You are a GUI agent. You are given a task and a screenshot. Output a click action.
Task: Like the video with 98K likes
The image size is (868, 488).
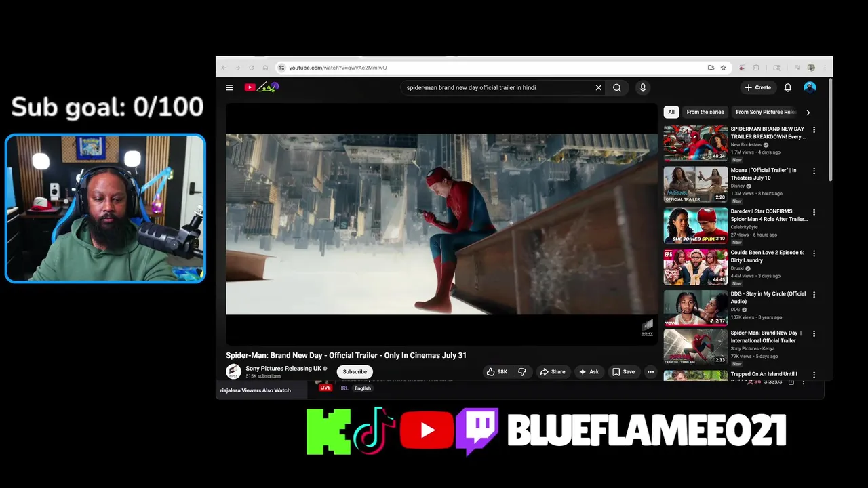(496, 371)
